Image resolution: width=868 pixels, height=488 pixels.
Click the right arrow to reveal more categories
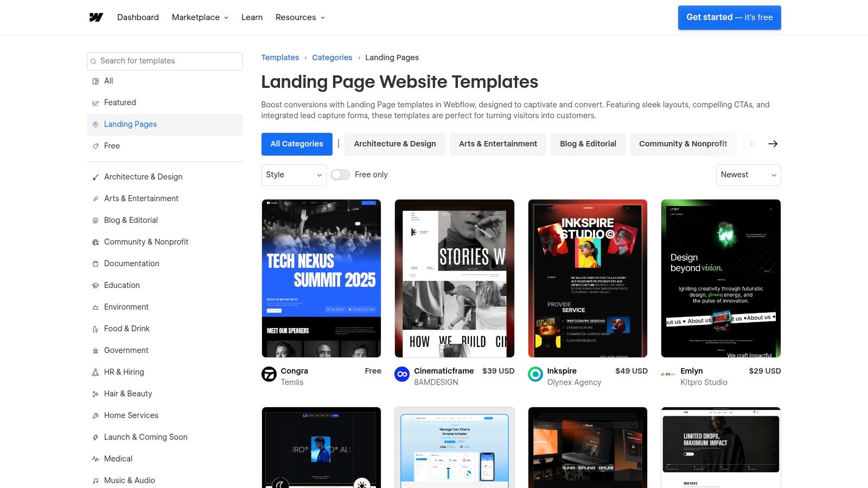(773, 144)
